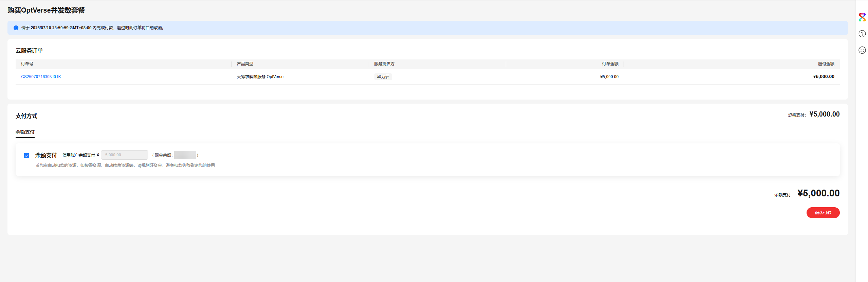Open order link CS25070716303J01K

click(x=41, y=77)
